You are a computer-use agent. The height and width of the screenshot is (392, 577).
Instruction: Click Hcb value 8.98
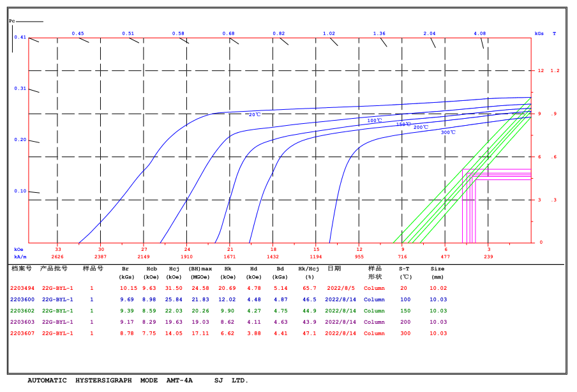point(149,299)
